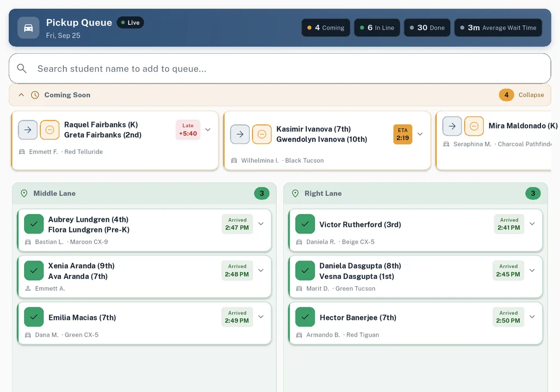Click the Right Lane location pin icon
Image resolution: width=560 pixels, height=392 pixels.
pos(295,194)
